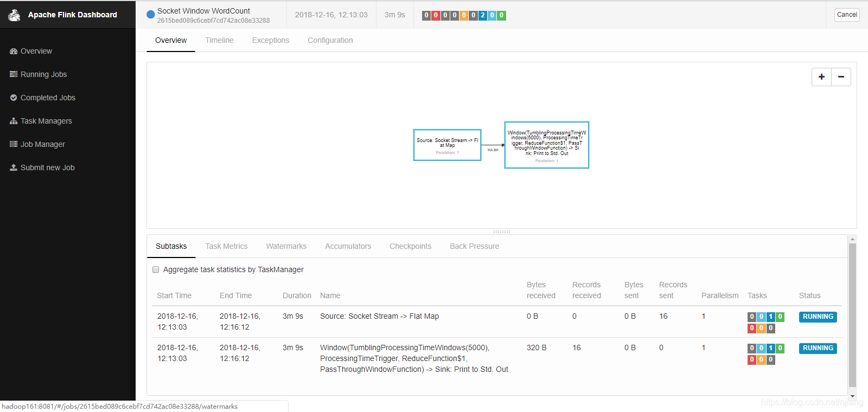The height and width of the screenshot is (412, 868).
Task: Click the Parallelism column header
Action: 720,295
